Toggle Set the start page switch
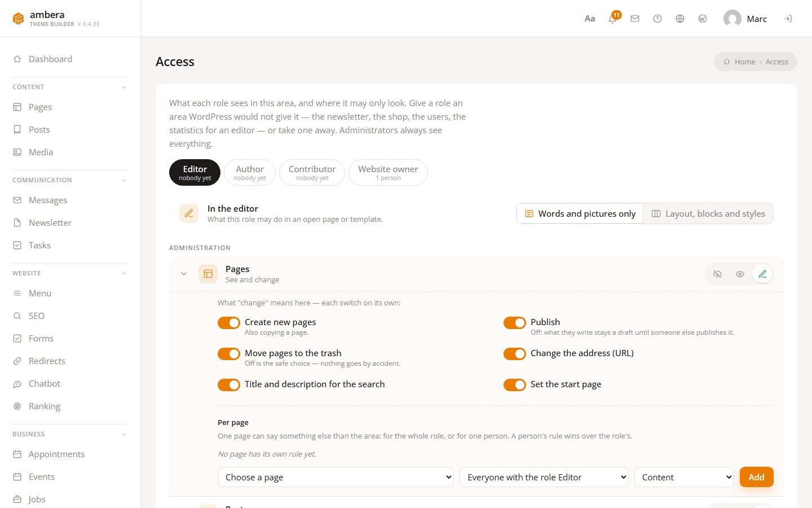 pos(515,384)
